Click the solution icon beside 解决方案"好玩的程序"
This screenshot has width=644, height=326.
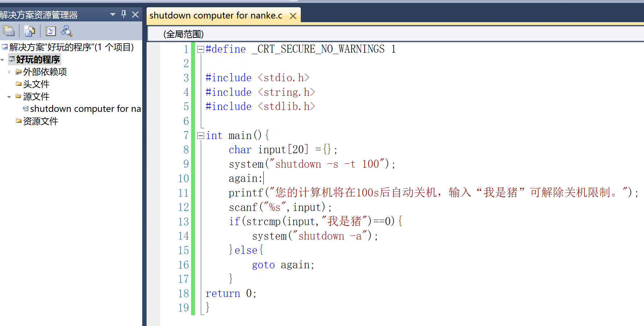point(5,47)
